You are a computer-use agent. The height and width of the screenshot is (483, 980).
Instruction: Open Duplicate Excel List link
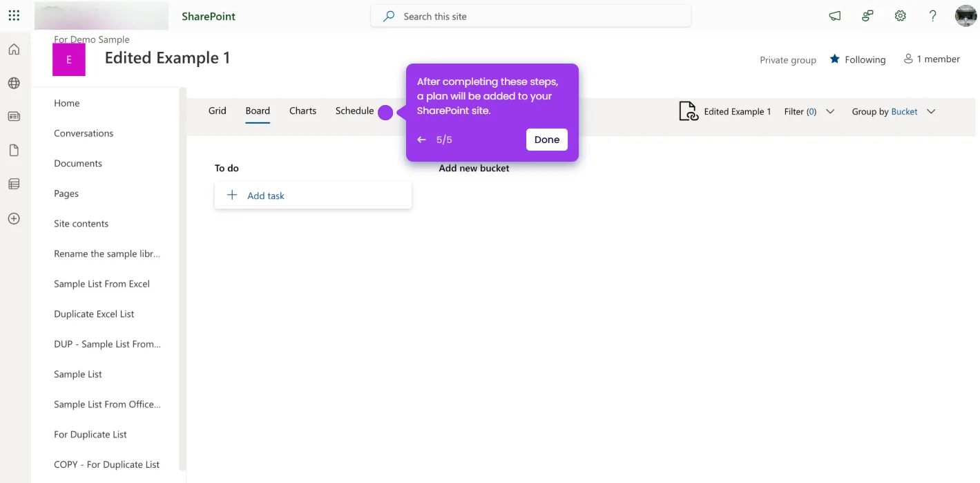tap(94, 314)
